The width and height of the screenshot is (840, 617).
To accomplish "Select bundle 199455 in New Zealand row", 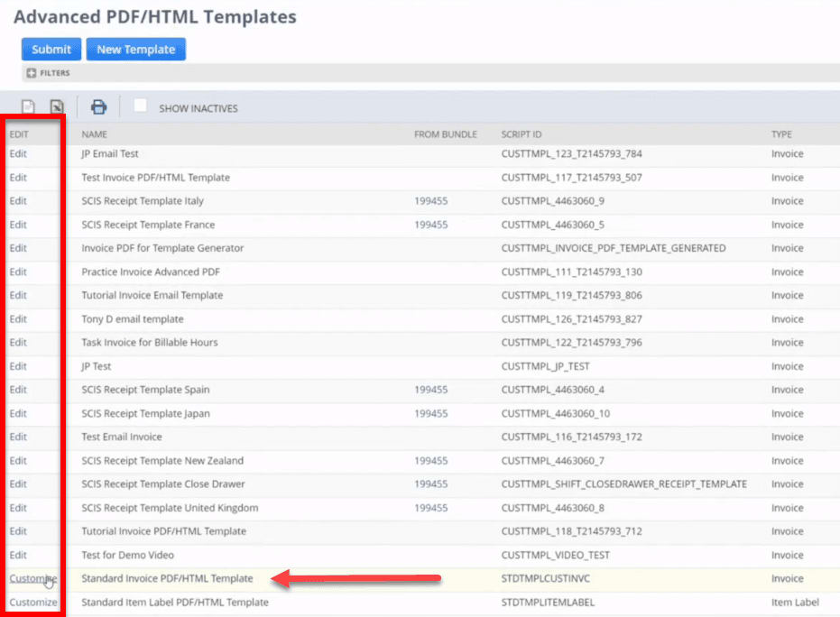I will tap(430, 461).
